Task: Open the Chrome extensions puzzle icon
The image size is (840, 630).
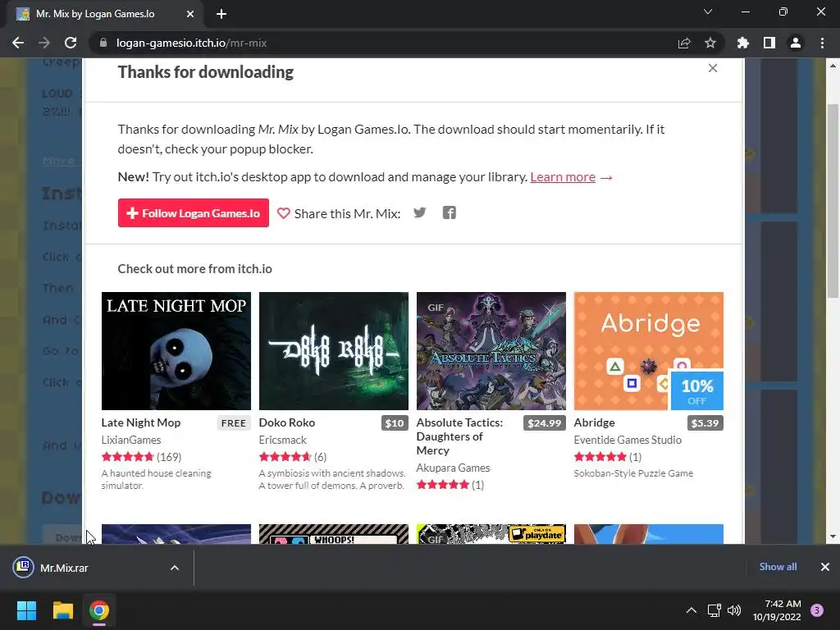Action: tap(742, 43)
